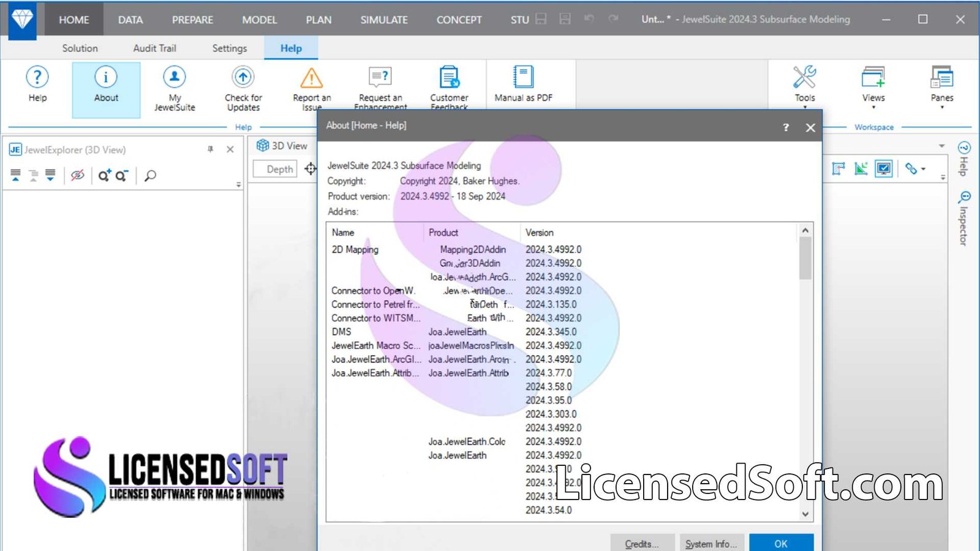Open My JewelSuite account
Screen dimensions: 980x551
point(175,89)
